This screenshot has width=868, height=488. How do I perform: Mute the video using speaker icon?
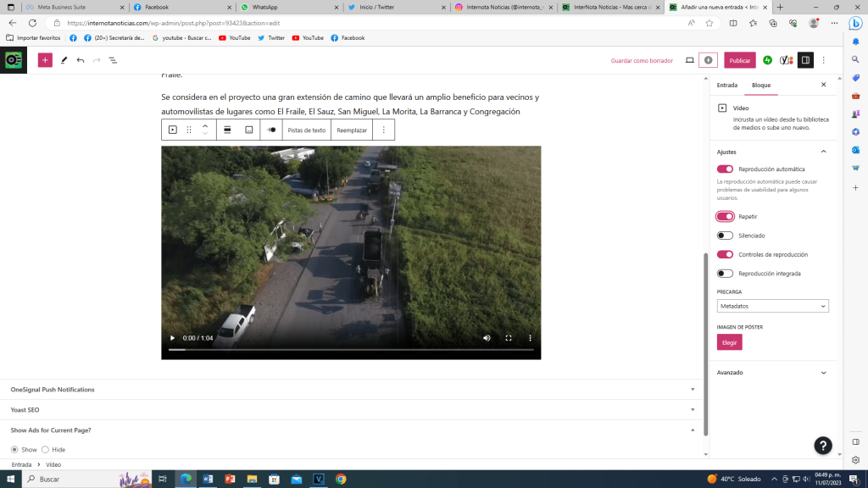[487, 338]
